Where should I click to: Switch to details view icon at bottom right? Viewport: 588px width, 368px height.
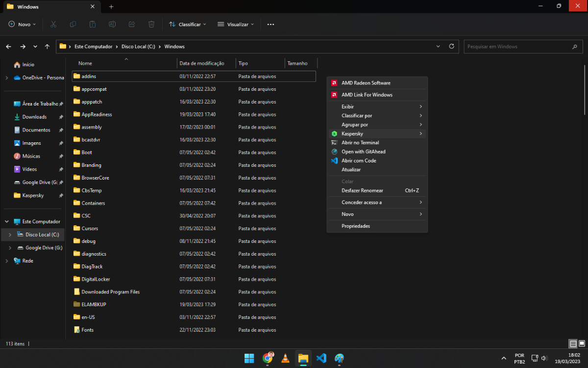pos(572,343)
